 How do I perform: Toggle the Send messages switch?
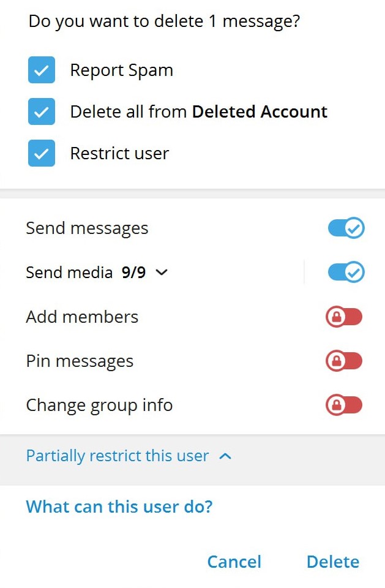click(346, 228)
